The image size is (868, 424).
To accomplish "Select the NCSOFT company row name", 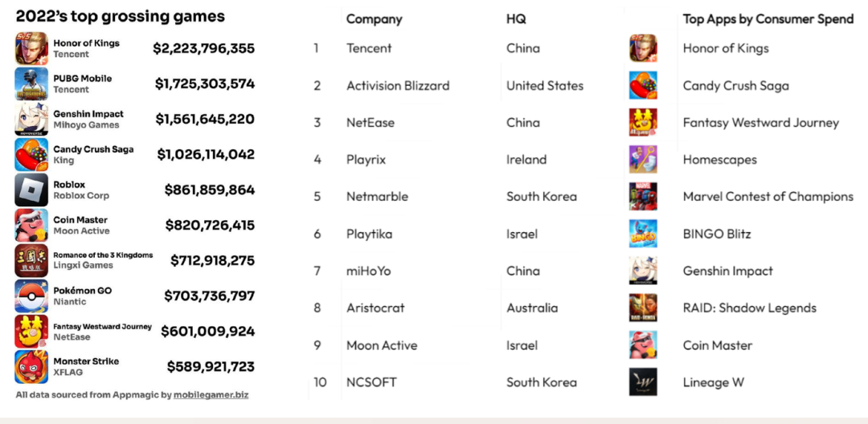I will coord(371,382).
